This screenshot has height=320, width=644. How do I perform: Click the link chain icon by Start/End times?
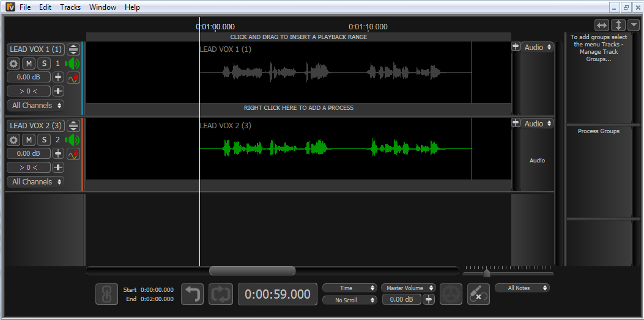coord(106,294)
